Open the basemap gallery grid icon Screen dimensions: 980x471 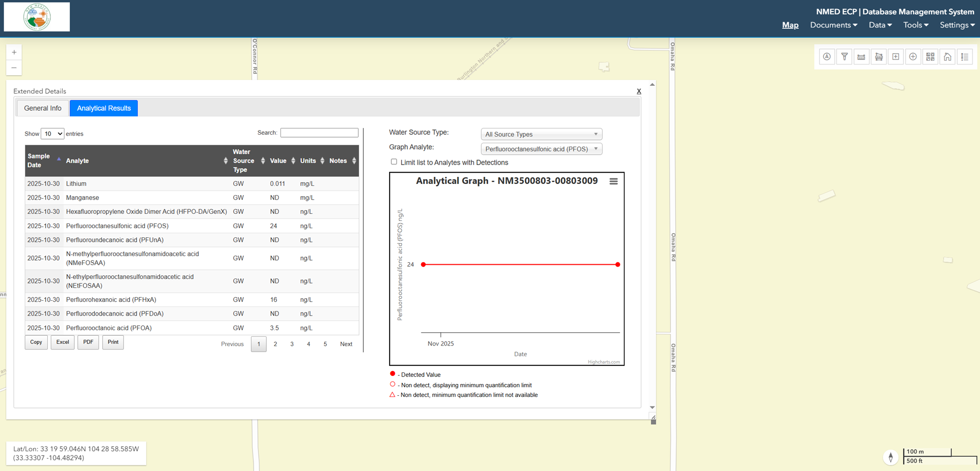coord(930,57)
